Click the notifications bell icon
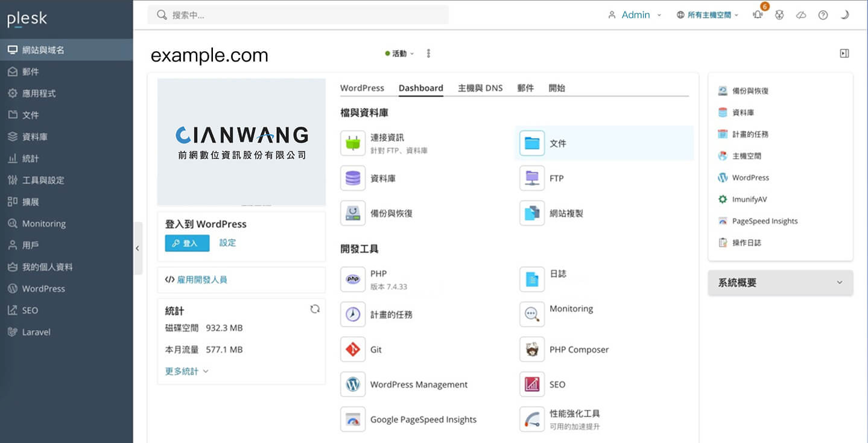The image size is (868, 443). coord(758,15)
